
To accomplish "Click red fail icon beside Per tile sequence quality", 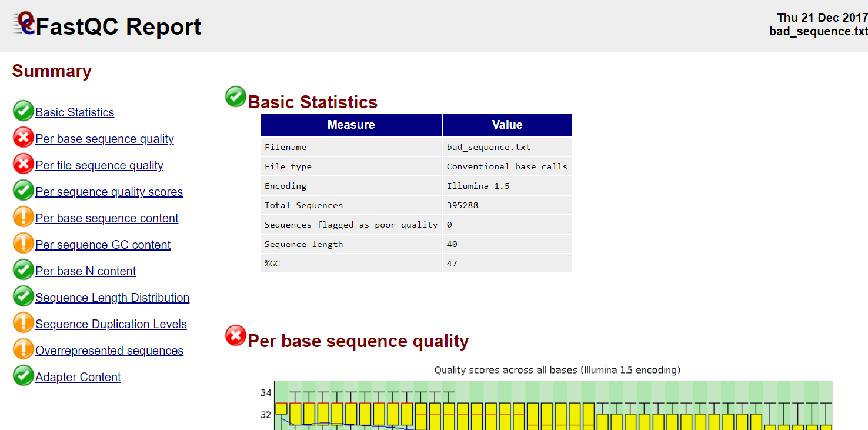I will 23,164.
